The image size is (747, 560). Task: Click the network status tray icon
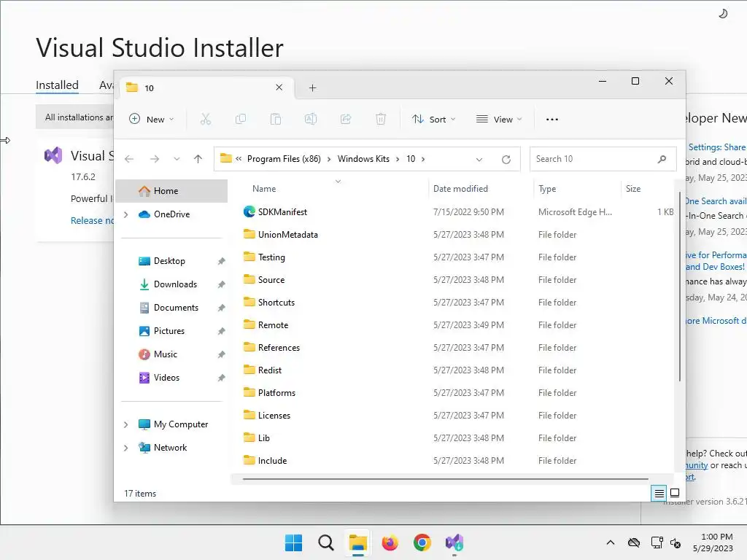pos(657,542)
